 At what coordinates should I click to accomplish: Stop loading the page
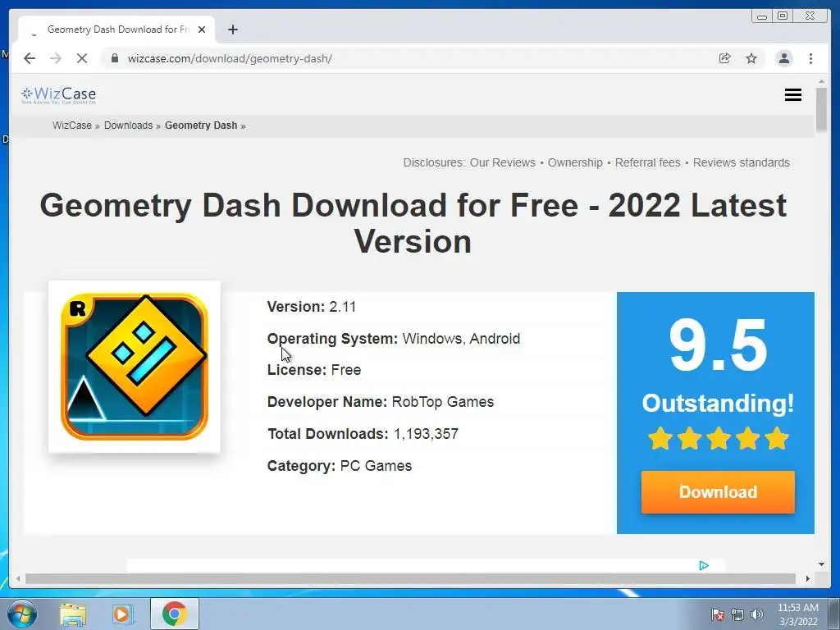point(82,58)
